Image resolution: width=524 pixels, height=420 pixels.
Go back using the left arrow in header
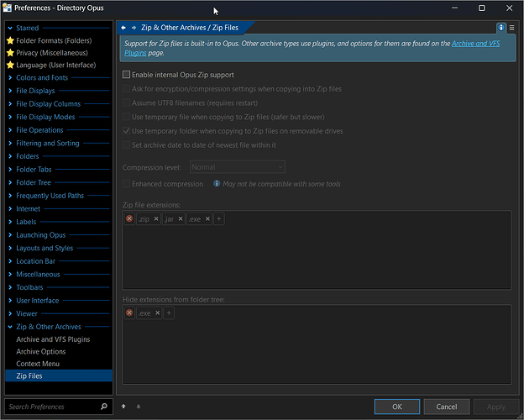tap(123, 28)
